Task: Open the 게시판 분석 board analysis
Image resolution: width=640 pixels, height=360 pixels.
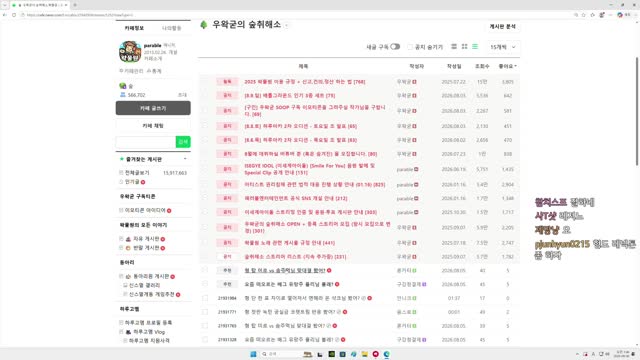Action: click(x=502, y=27)
